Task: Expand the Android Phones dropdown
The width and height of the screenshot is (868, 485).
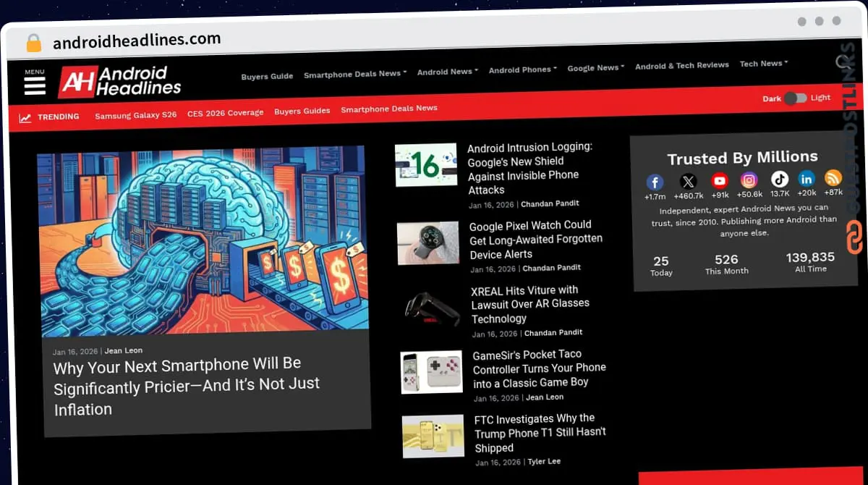Action: [x=522, y=69]
